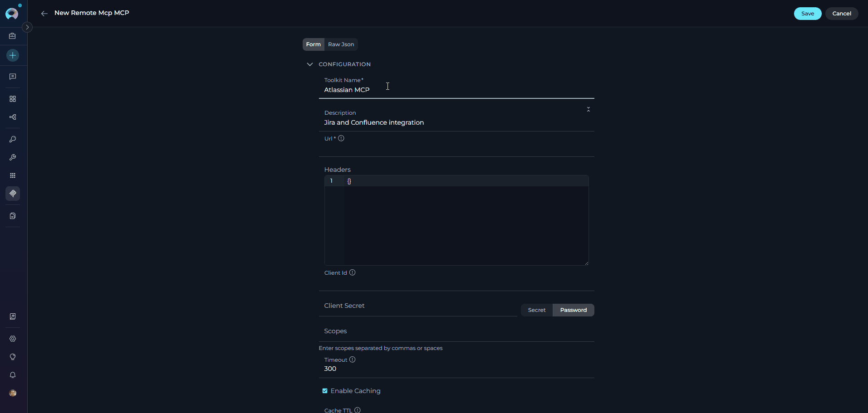Cancel the New Remote Mcp MCP creation

click(x=841, y=13)
